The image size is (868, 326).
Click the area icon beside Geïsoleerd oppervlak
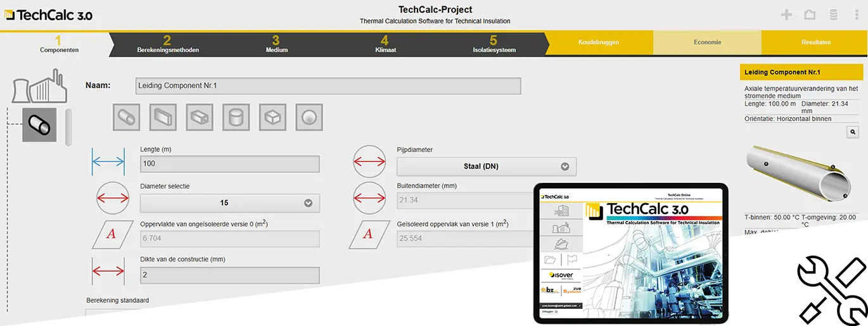pyautogui.click(x=368, y=234)
